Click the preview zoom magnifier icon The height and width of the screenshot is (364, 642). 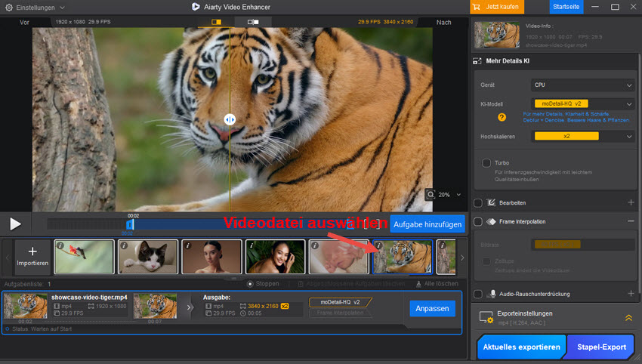431,195
